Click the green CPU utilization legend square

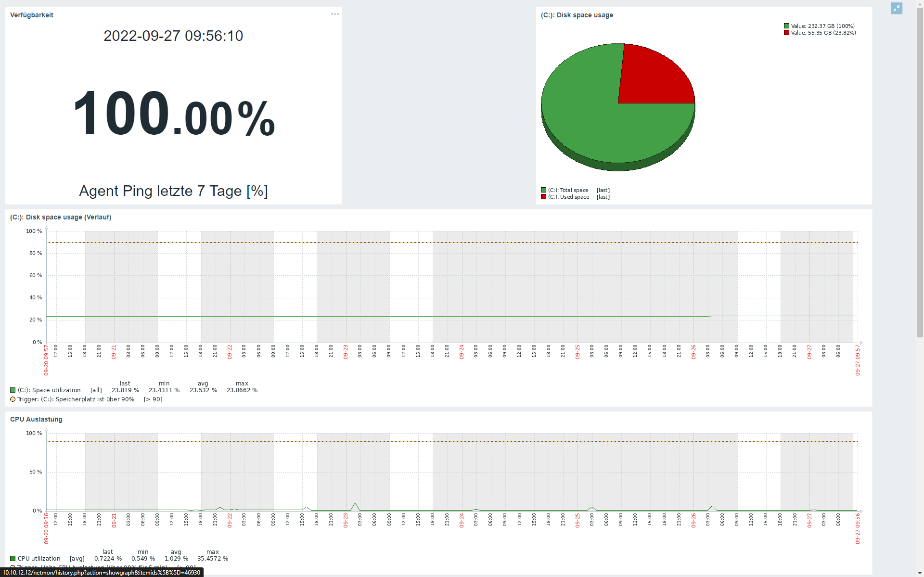[13, 559]
